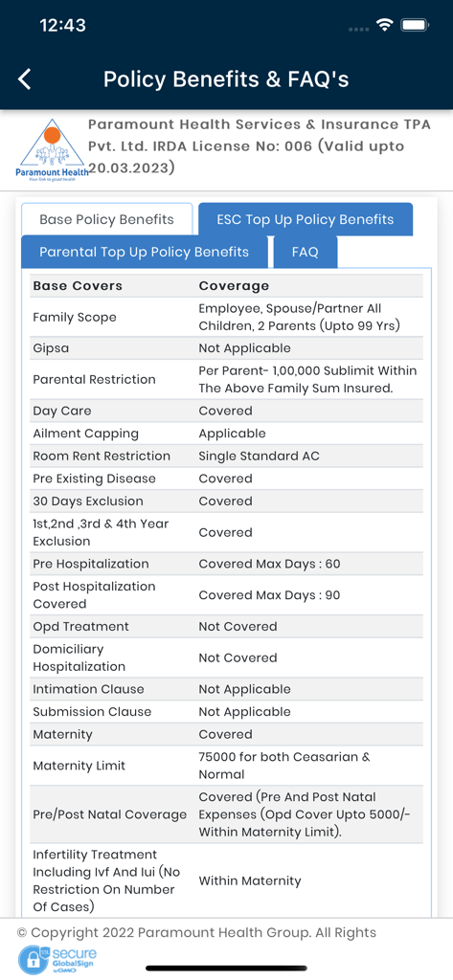Tap the Within Maternity value

tap(250, 880)
